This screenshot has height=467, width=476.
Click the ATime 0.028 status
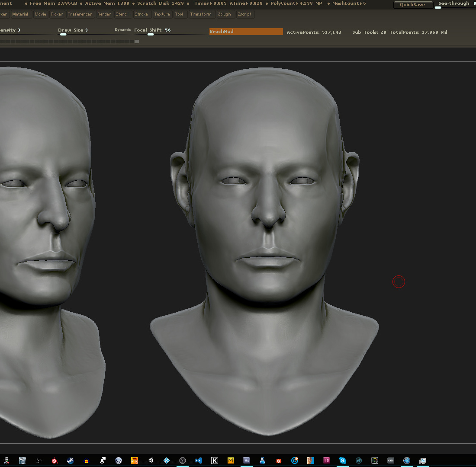246,3
